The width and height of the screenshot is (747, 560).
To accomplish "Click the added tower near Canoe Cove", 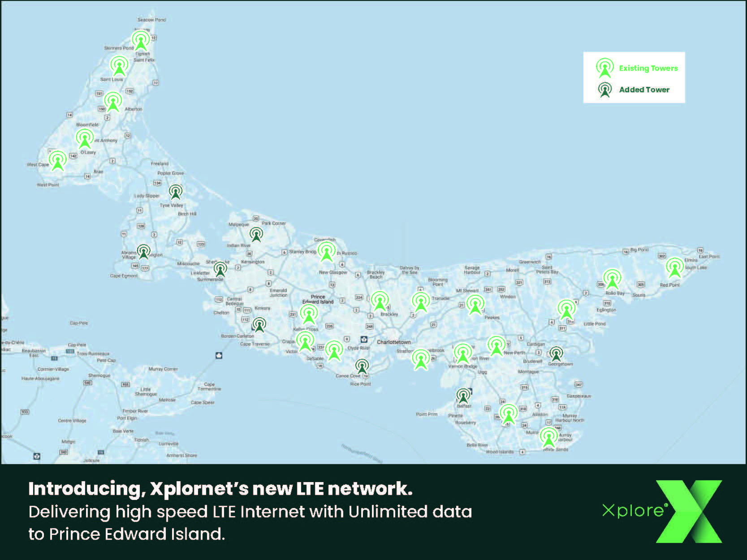I will click(x=362, y=366).
